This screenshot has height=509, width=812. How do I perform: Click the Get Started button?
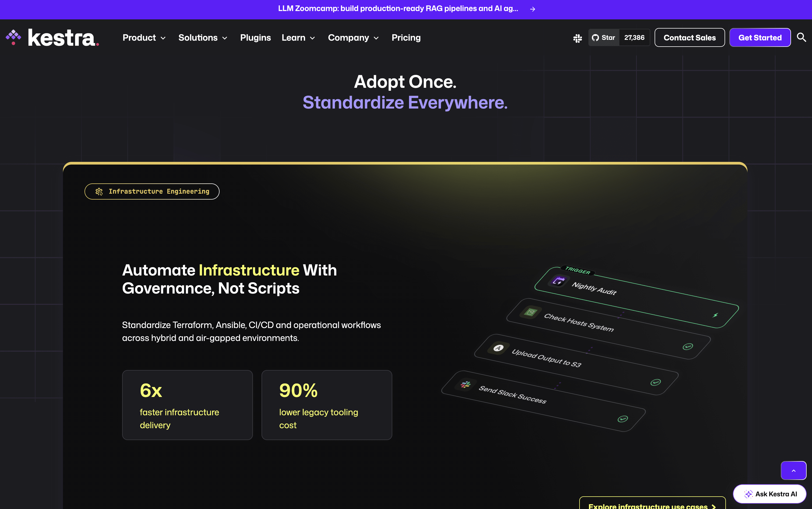(x=760, y=38)
